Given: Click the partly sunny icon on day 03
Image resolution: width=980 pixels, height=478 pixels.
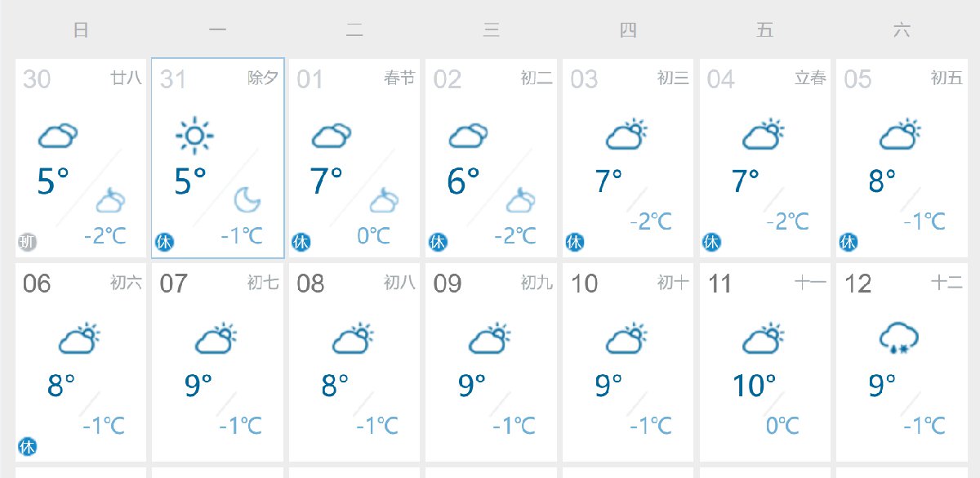Looking at the screenshot, I should [x=626, y=135].
